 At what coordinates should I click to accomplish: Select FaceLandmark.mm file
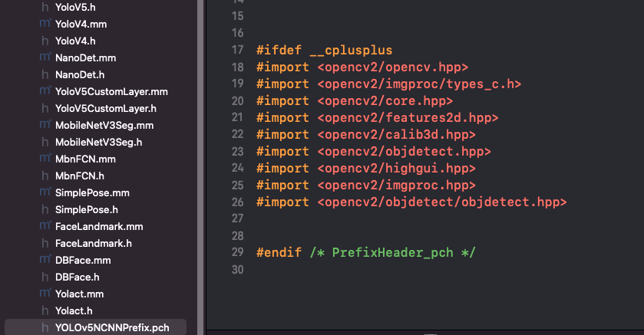[99, 226]
